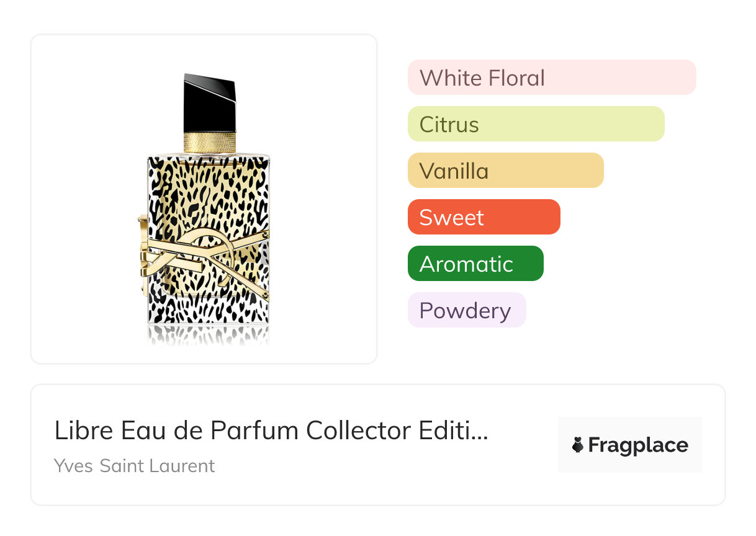Click the Fragplace bottle logo icon
The height and width of the screenshot is (536, 756).
click(x=578, y=445)
